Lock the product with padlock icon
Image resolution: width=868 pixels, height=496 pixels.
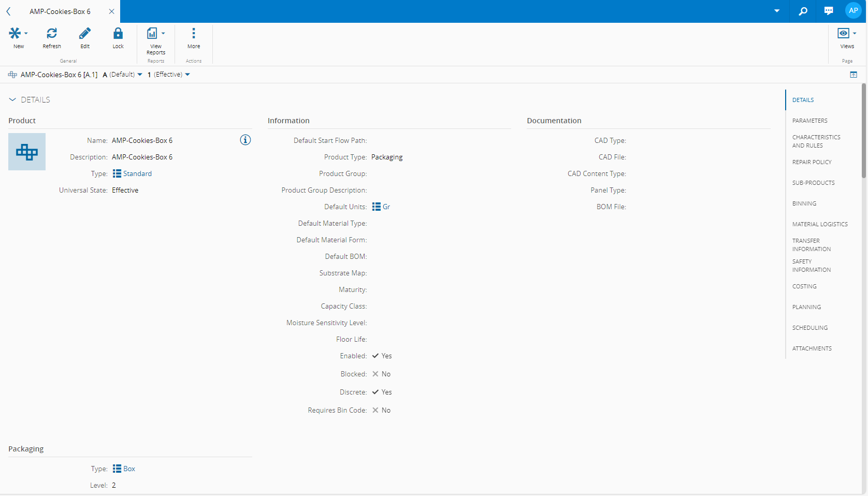coord(118,34)
